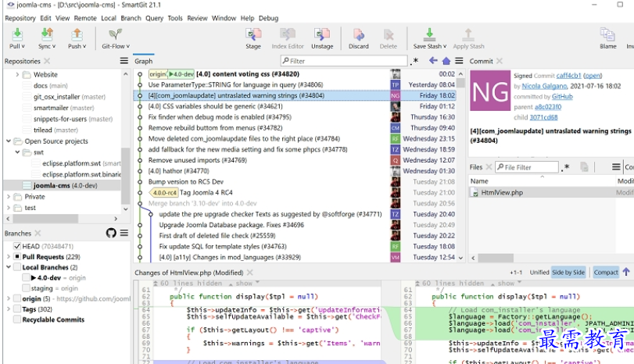The image size is (634, 364).
Task: Expand the Tags node
Action: coord(9,309)
